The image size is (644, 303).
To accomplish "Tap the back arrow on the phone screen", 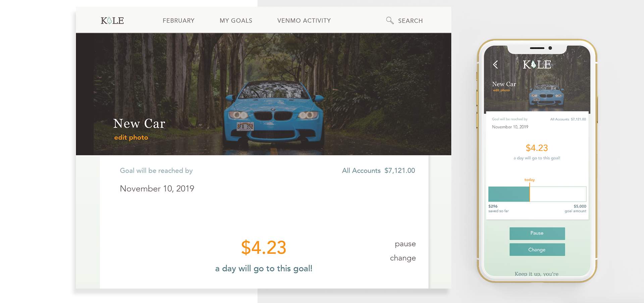I will [495, 64].
